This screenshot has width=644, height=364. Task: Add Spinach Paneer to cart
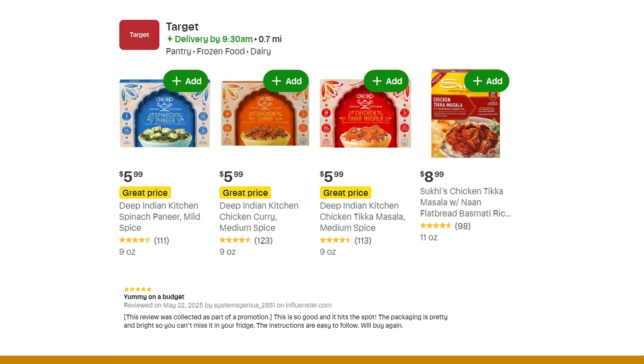pos(186,81)
